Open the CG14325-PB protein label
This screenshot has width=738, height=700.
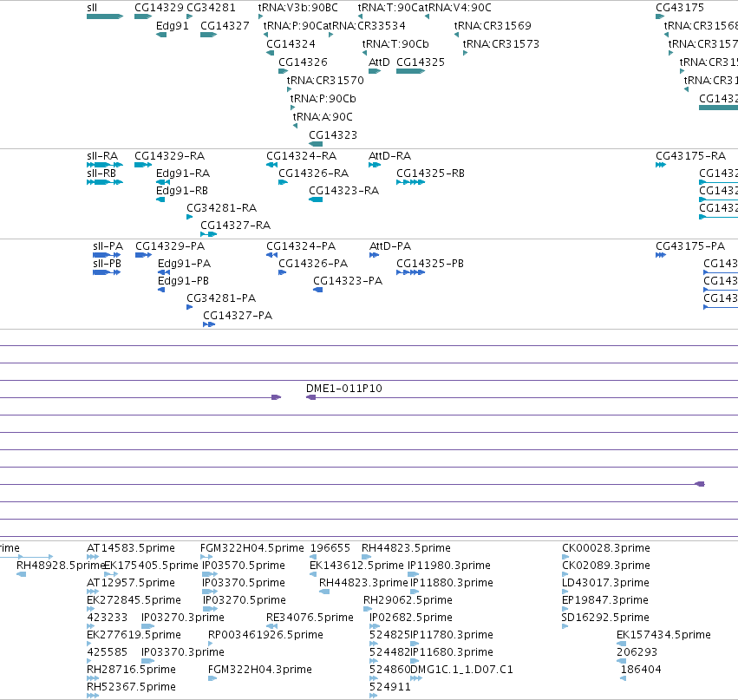[430, 264]
